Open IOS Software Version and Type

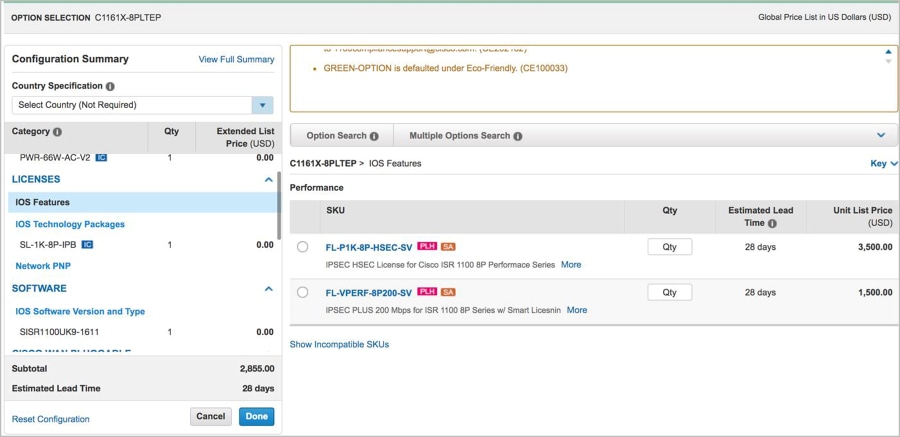tap(80, 311)
